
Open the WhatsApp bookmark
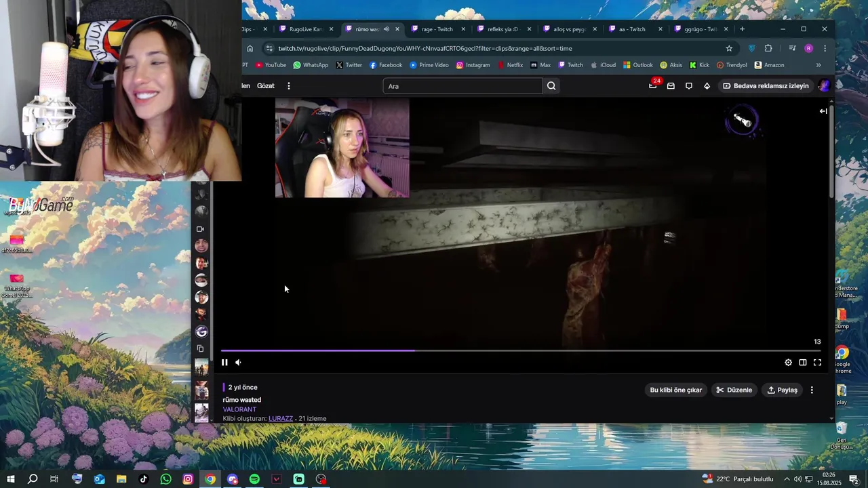coord(311,65)
